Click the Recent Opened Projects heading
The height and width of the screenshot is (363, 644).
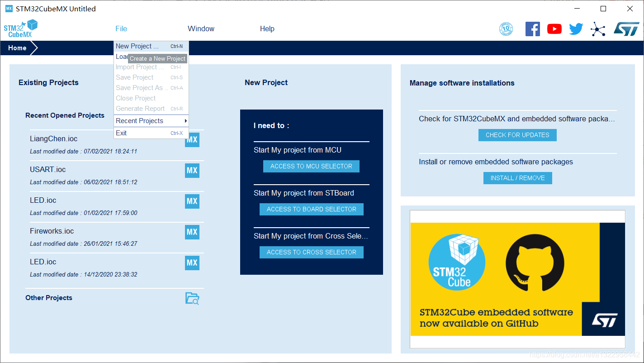click(65, 115)
